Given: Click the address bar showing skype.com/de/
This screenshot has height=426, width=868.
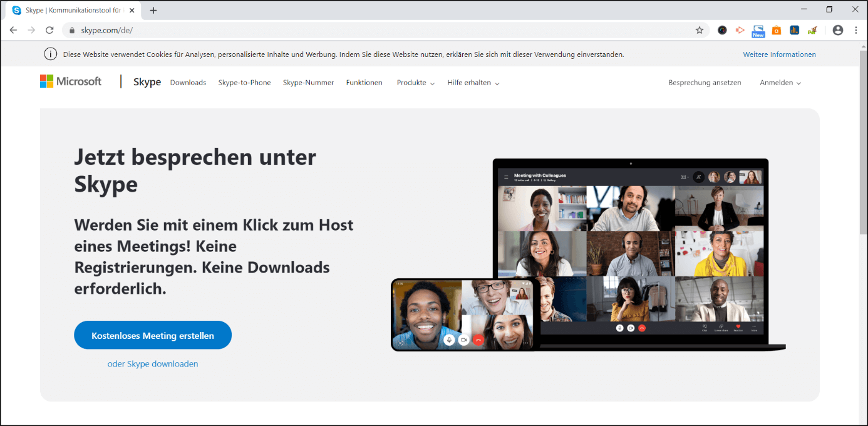Looking at the screenshot, I should pyautogui.click(x=386, y=30).
